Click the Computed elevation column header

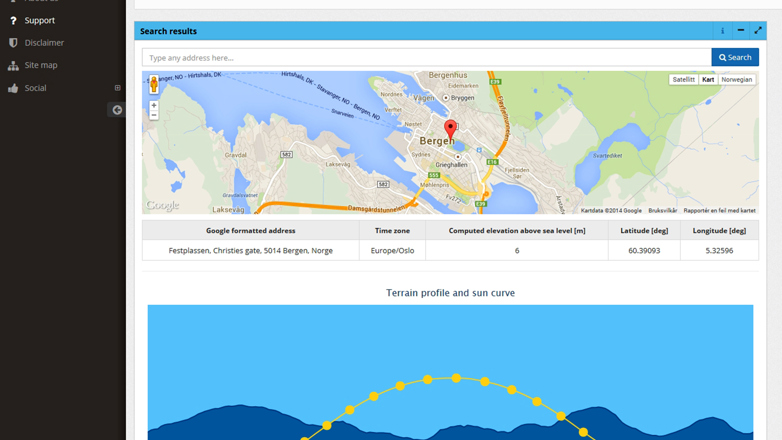click(x=517, y=230)
